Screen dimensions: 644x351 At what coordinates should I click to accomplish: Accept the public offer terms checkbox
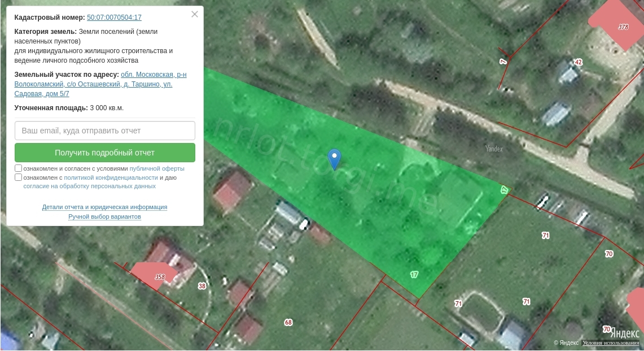(18, 168)
